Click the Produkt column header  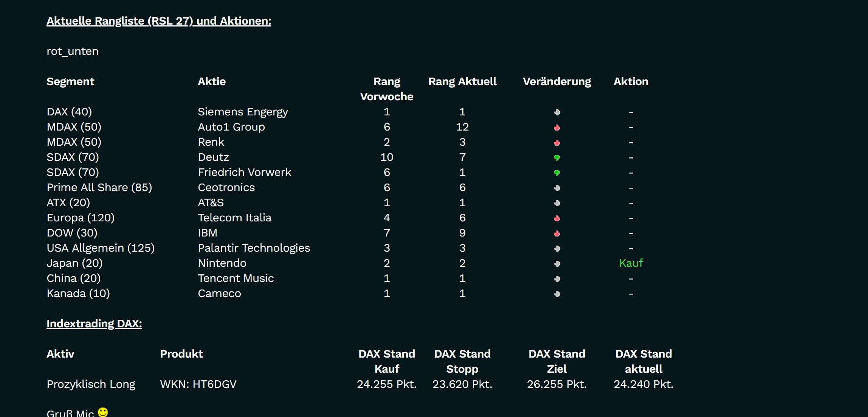click(x=181, y=354)
